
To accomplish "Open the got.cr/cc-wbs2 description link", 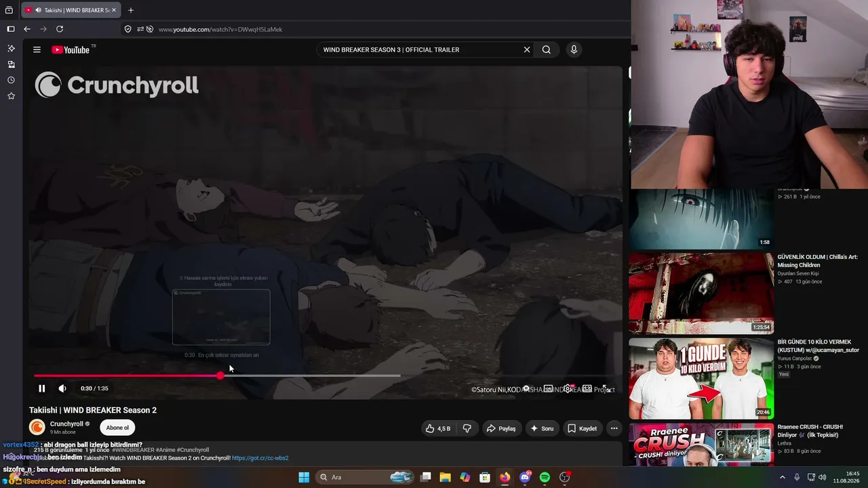I will tap(260, 458).
